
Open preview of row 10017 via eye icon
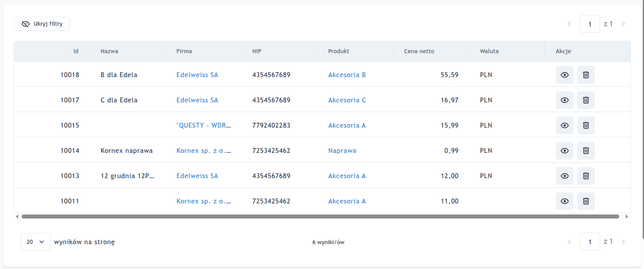(x=564, y=100)
